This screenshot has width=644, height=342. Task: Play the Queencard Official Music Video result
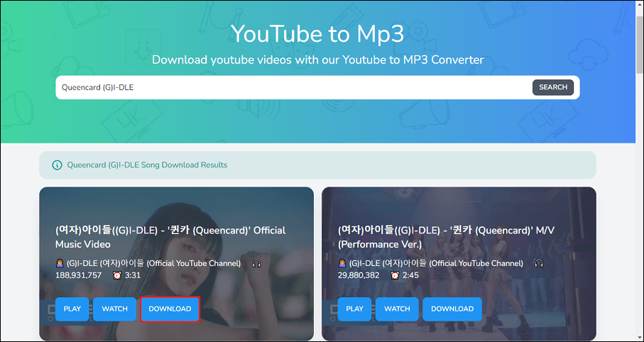pyautogui.click(x=72, y=309)
